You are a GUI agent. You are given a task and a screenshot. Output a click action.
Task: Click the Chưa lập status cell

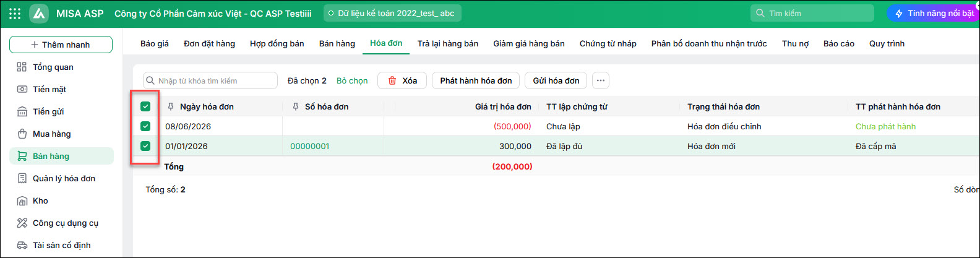(563, 126)
